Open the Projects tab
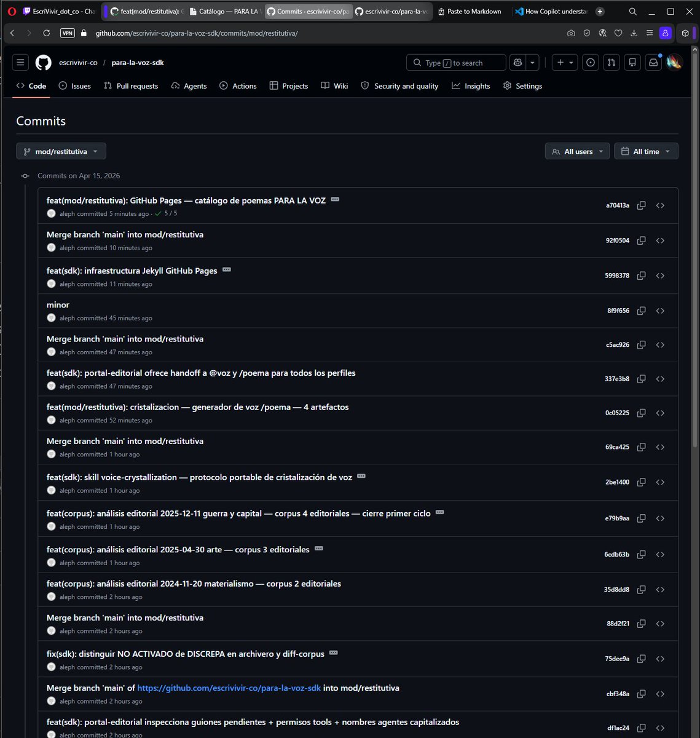Screen dimensions: 700x738 [289, 86]
